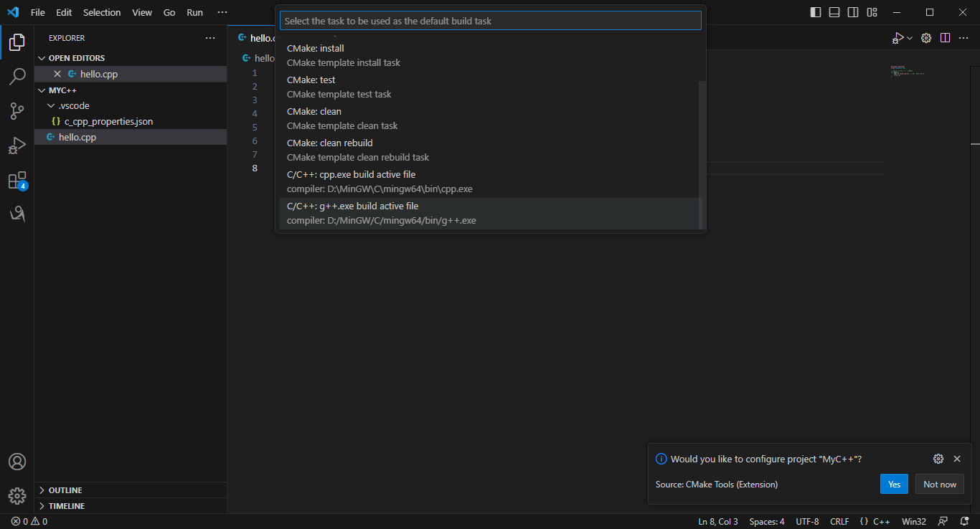
Task: Click the editor minimap
Action: (907, 71)
